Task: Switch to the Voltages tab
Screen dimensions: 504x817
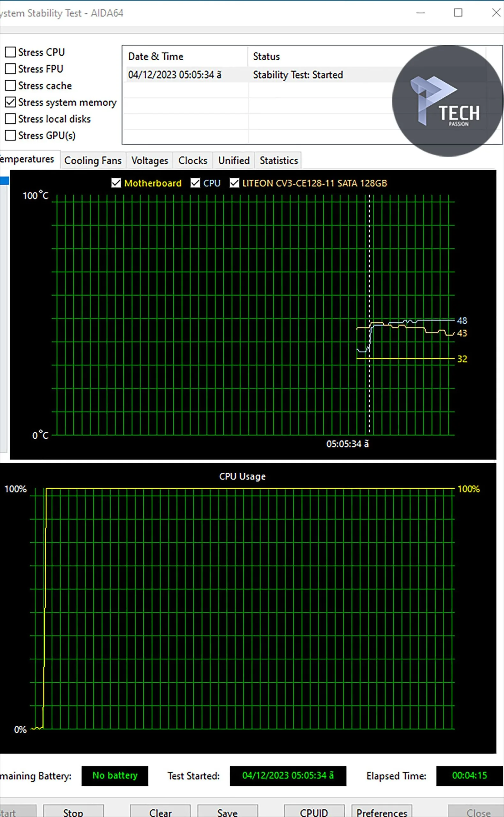Action: 150,160
